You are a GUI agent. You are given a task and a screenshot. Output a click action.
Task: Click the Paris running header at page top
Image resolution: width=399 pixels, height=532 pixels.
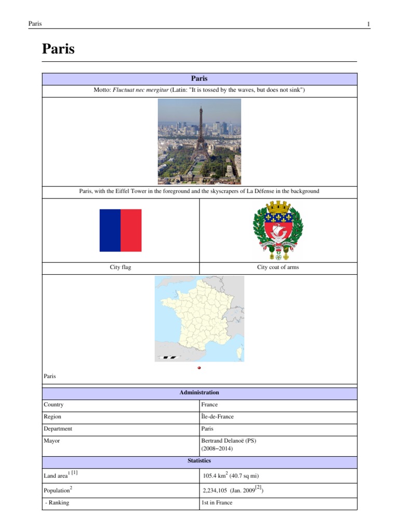(35, 24)
